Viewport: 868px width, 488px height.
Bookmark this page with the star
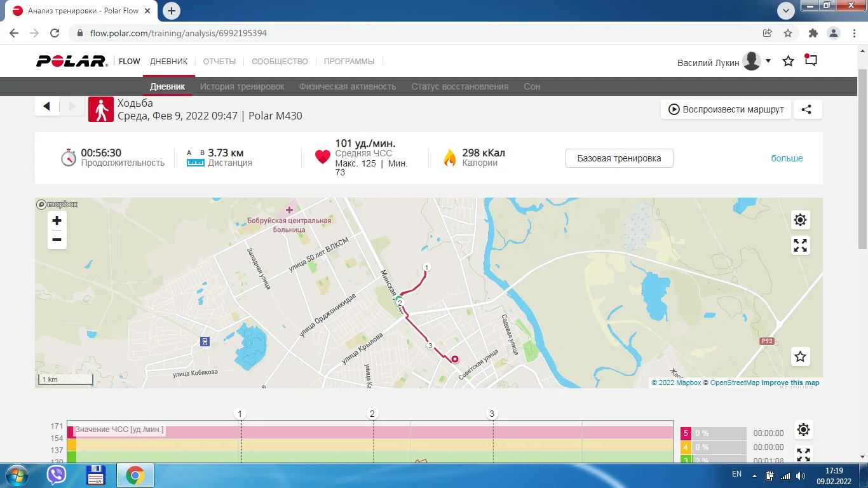click(788, 33)
